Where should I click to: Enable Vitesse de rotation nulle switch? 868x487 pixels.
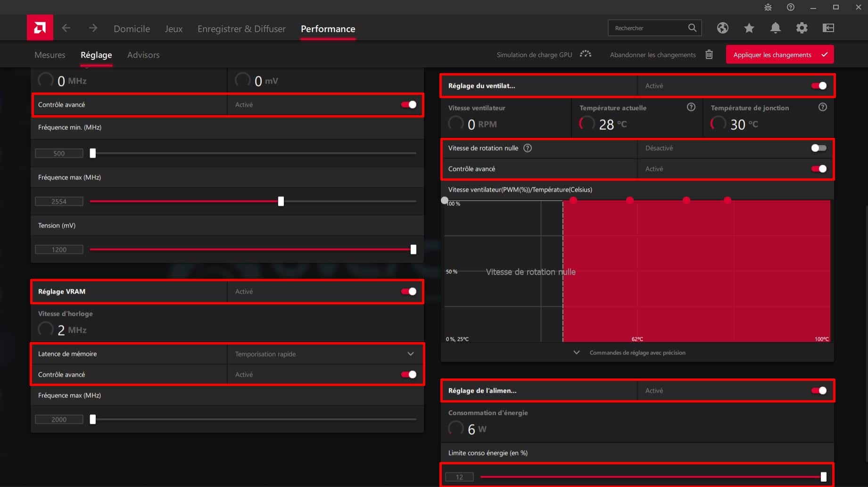819,148
